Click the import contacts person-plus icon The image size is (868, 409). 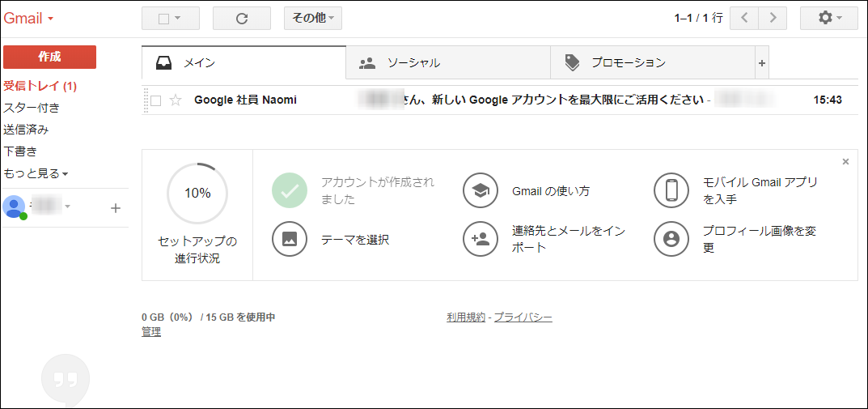point(480,239)
